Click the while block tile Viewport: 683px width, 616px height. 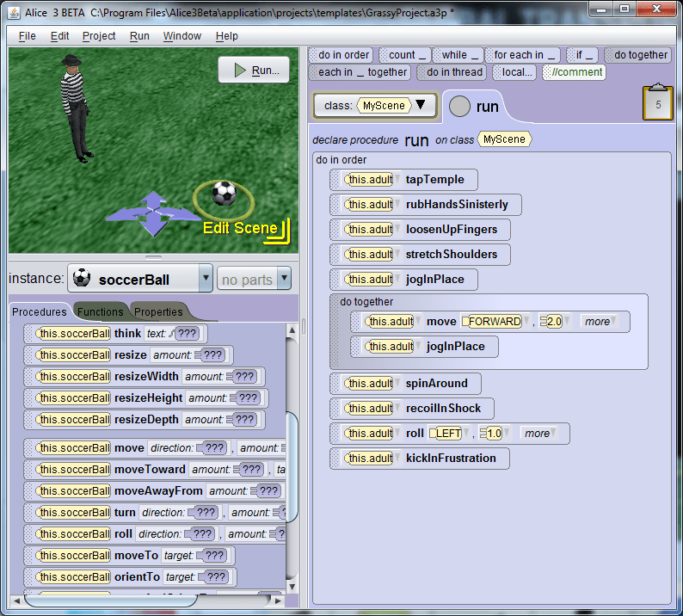[458, 55]
